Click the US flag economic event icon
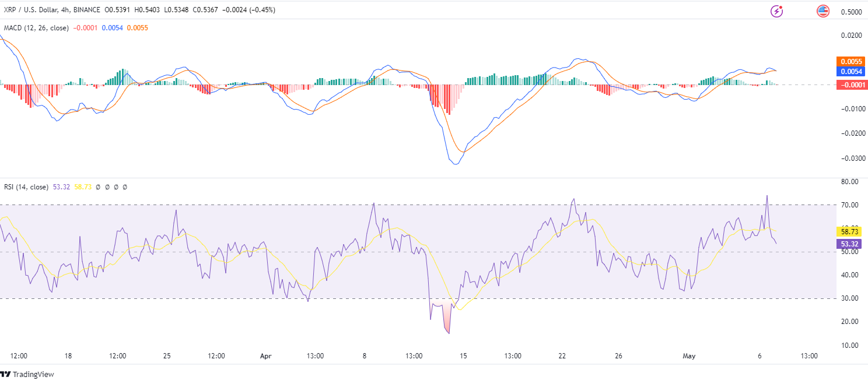 point(823,11)
